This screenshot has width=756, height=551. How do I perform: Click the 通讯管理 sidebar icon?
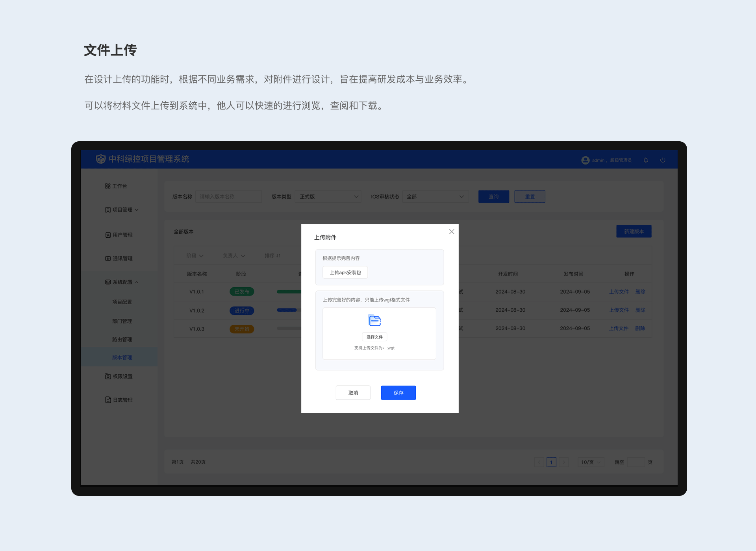tap(107, 259)
